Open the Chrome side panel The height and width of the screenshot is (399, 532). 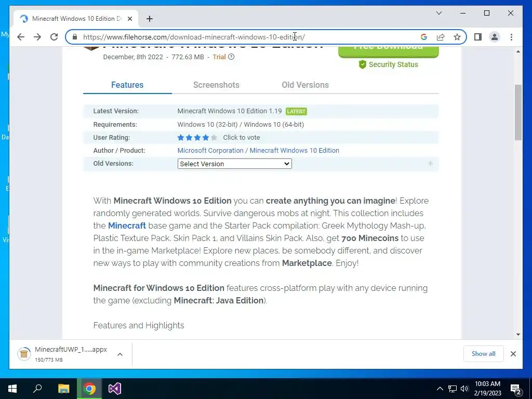point(478,37)
